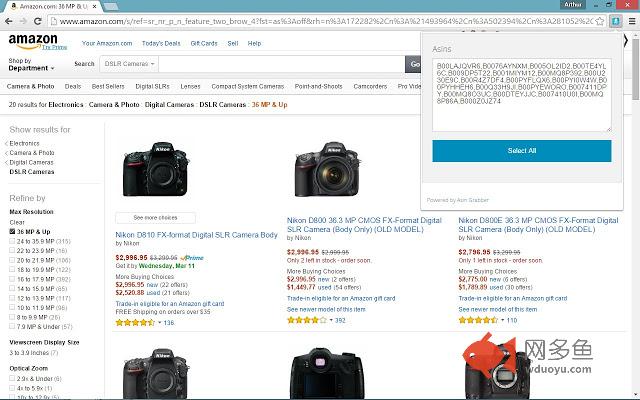Open ratings dropdown arrow for Nikon D800E
This screenshot has width=640, height=400.
coord(502,320)
